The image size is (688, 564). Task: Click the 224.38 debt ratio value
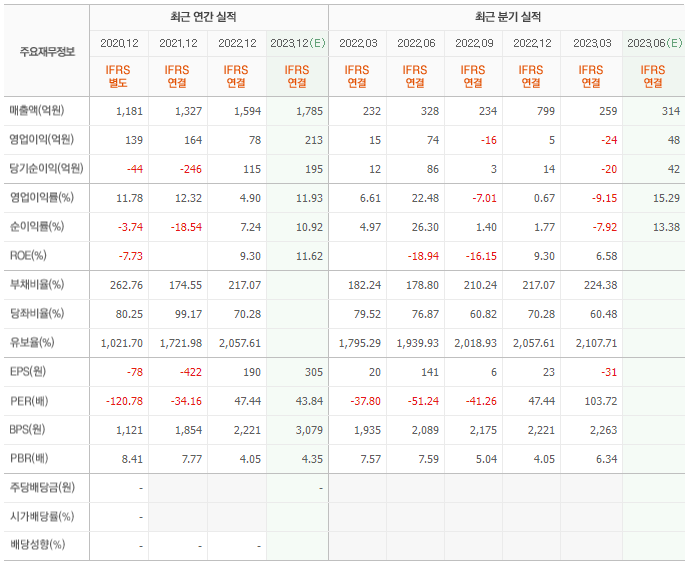coord(601,285)
